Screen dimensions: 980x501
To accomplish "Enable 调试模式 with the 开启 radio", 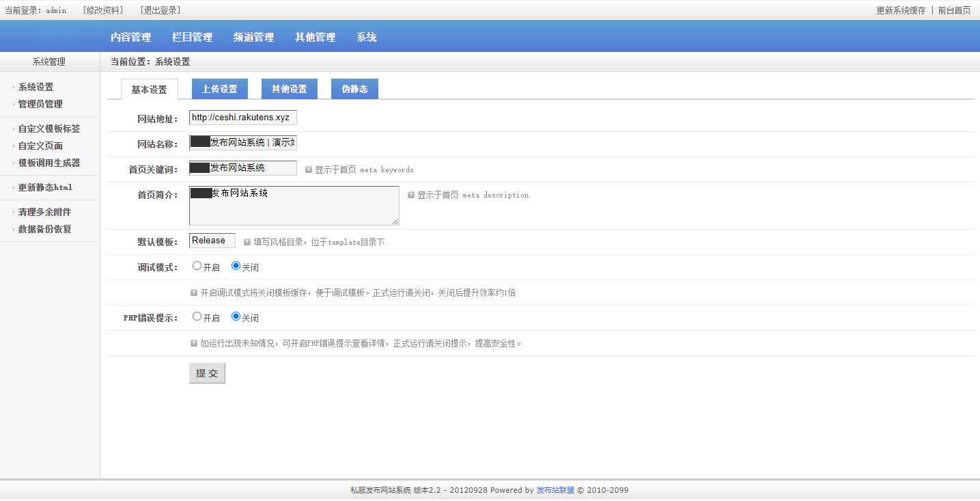I will [197, 266].
